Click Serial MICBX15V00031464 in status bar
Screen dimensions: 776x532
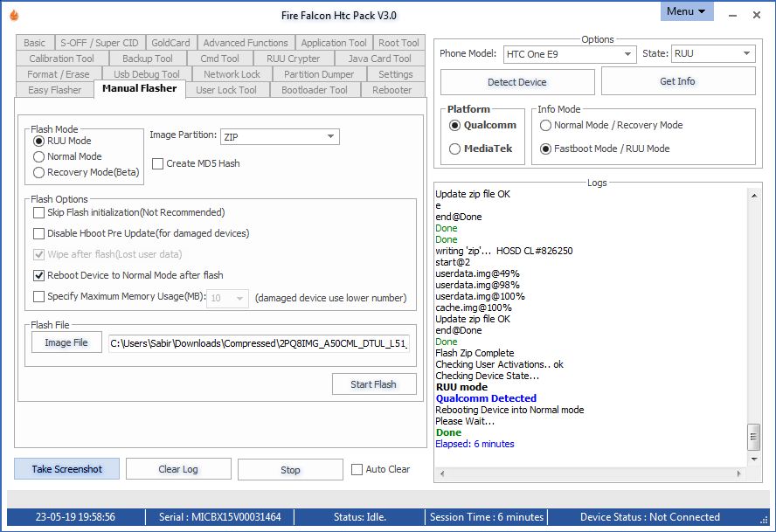[x=219, y=517]
